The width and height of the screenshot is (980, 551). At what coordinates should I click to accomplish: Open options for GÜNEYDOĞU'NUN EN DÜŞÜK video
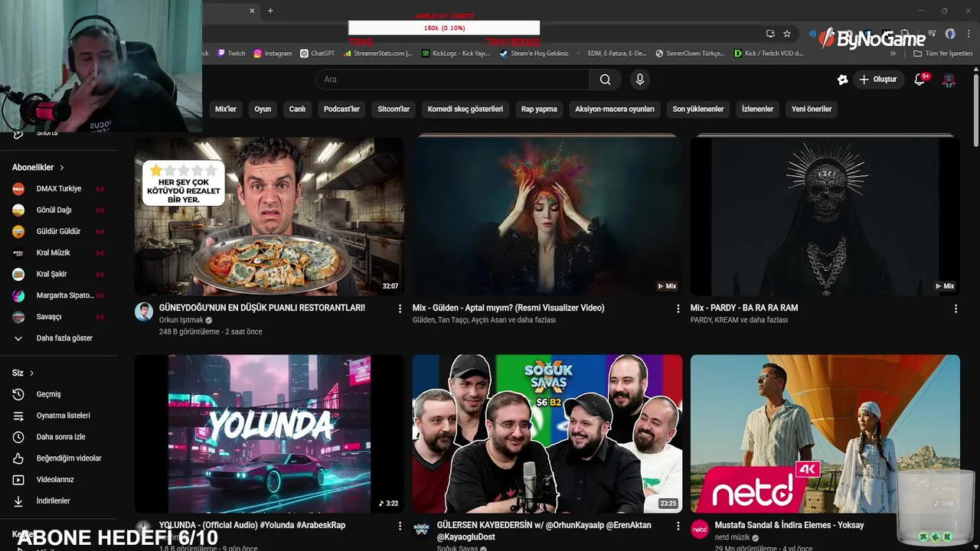[400, 308]
